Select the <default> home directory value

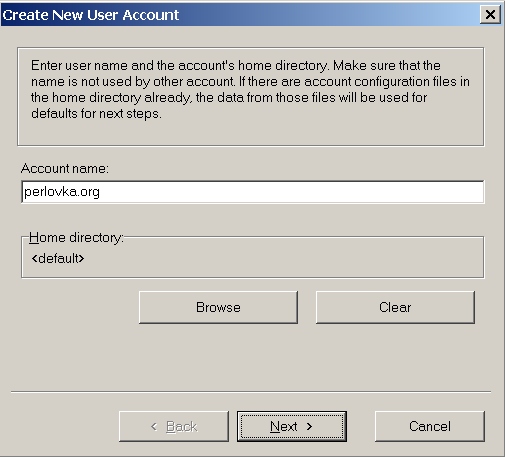58,258
